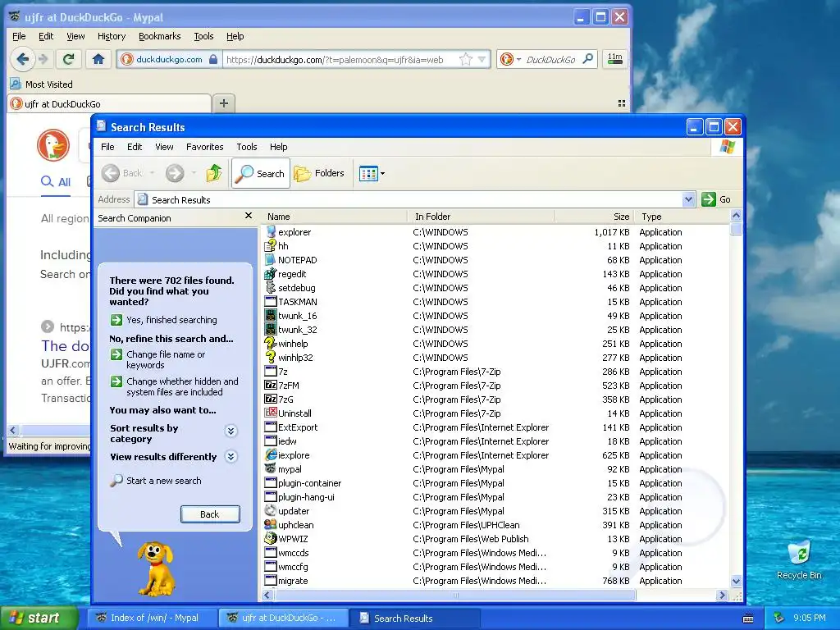Image resolution: width=840 pixels, height=630 pixels.
Task: Open the Address bar dropdown arrow
Action: (x=688, y=199)
